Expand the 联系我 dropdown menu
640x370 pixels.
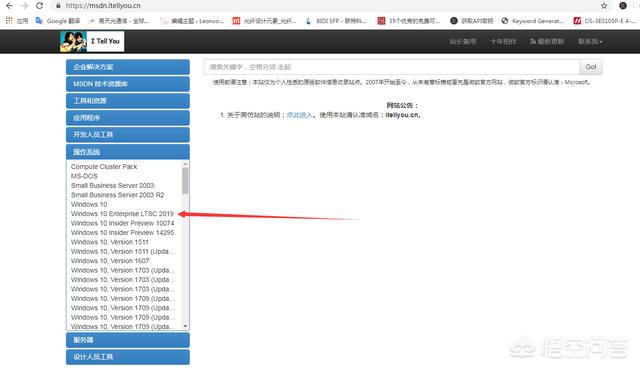tap(590, 42)
